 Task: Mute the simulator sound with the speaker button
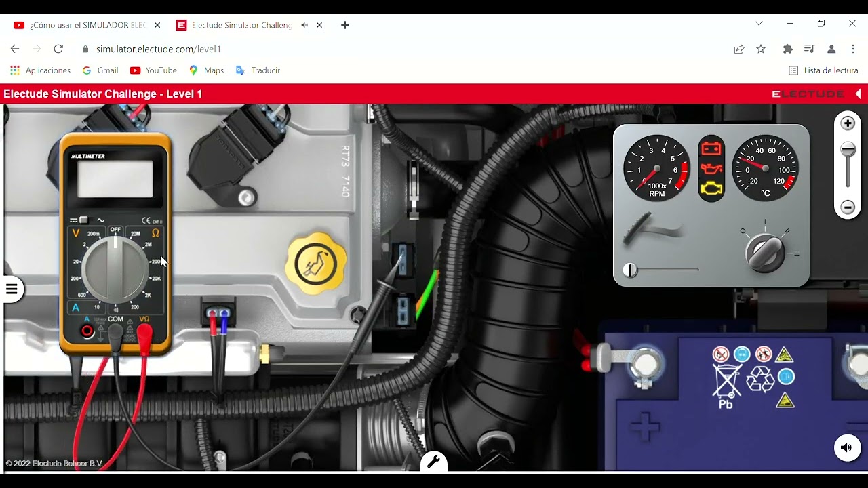(x=846, y=447)
